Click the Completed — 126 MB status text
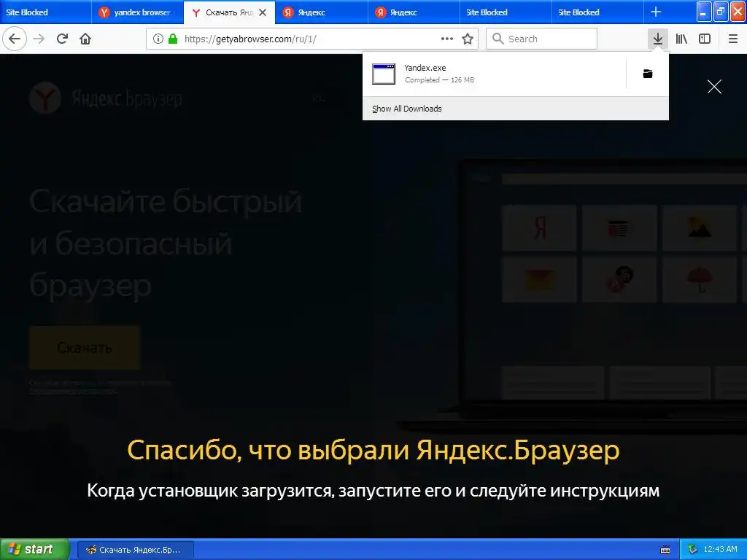 point(439,80)
